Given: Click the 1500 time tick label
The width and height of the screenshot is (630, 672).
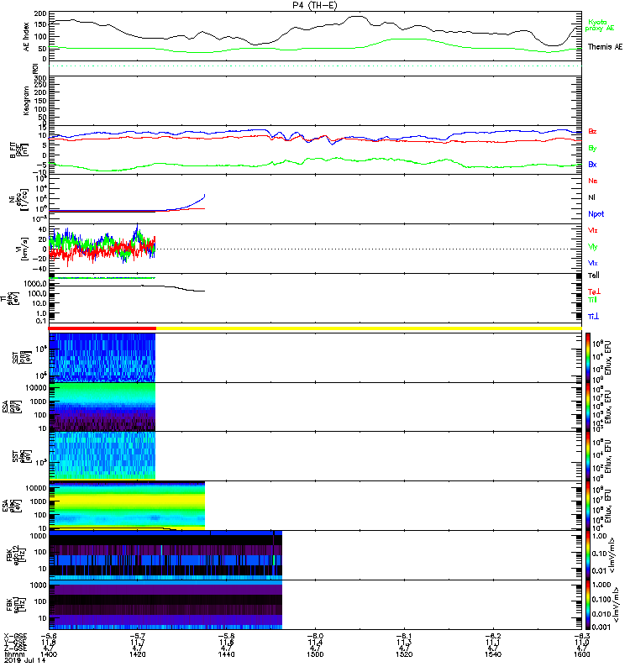Looking at the screenshot, I should click(x=315, y=654).
